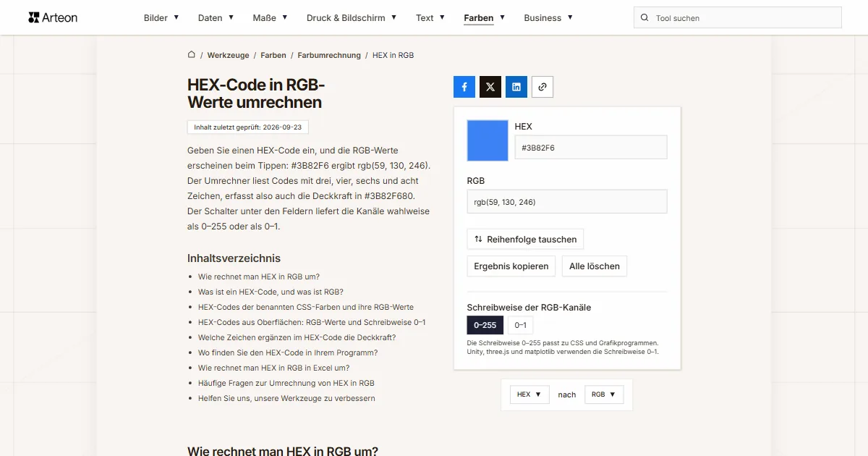Switch channel notation to 0–1
Viewport: 868px width, 456px height.
tap(520, 325)
